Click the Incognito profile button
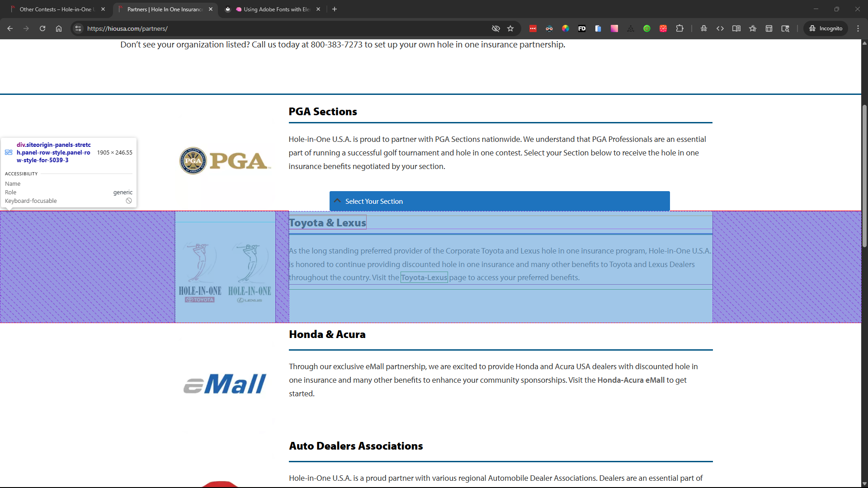 pyautogui.click(x=826, y=28)
